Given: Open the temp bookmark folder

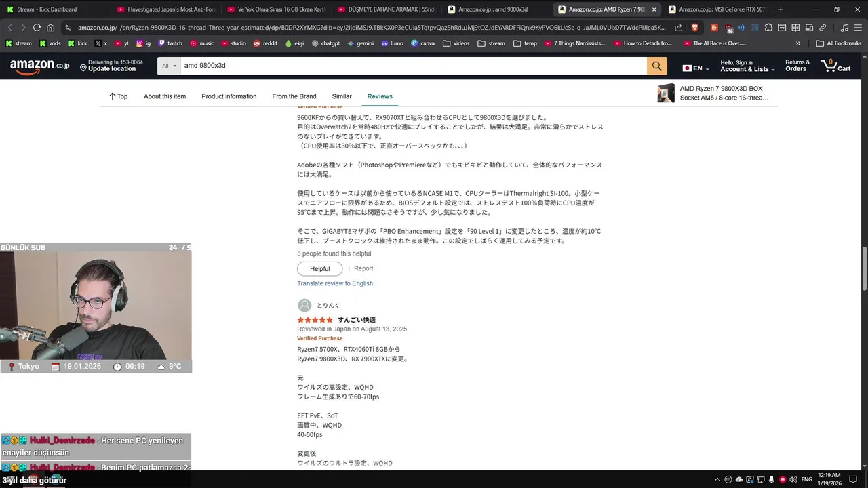Looking at the screenshot, I should (526, 43).
